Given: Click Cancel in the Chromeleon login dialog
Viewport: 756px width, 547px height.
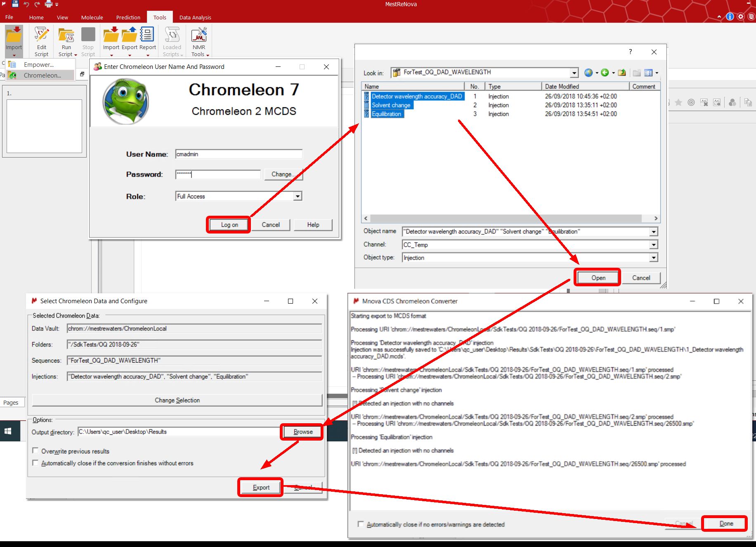Looking at the screenshot, I should coord(271,225).
